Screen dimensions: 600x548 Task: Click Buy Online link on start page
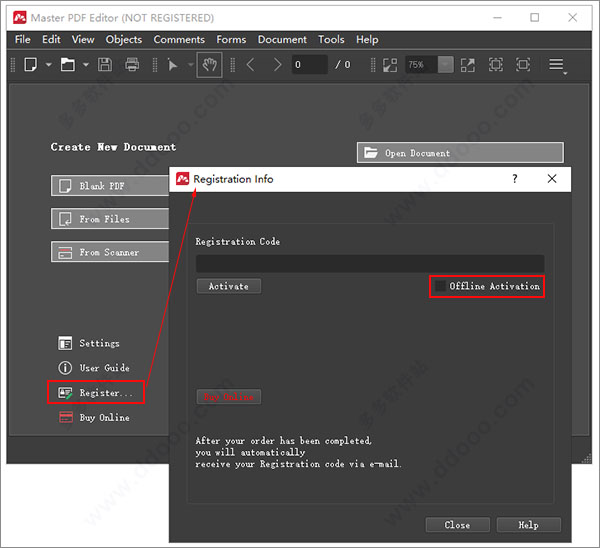[x=94, y=418]
